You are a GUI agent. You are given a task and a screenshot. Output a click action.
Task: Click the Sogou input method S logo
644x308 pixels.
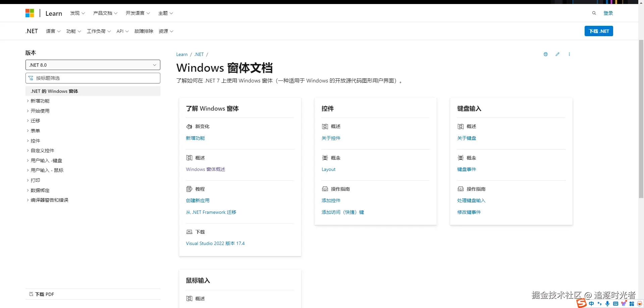(582, 303)
